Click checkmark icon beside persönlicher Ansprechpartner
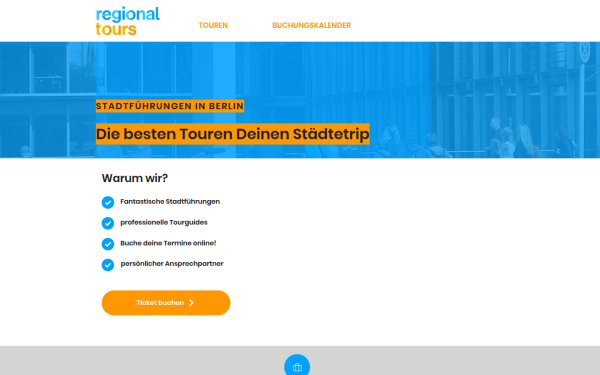The image size is (600, 375). point(108,264)
